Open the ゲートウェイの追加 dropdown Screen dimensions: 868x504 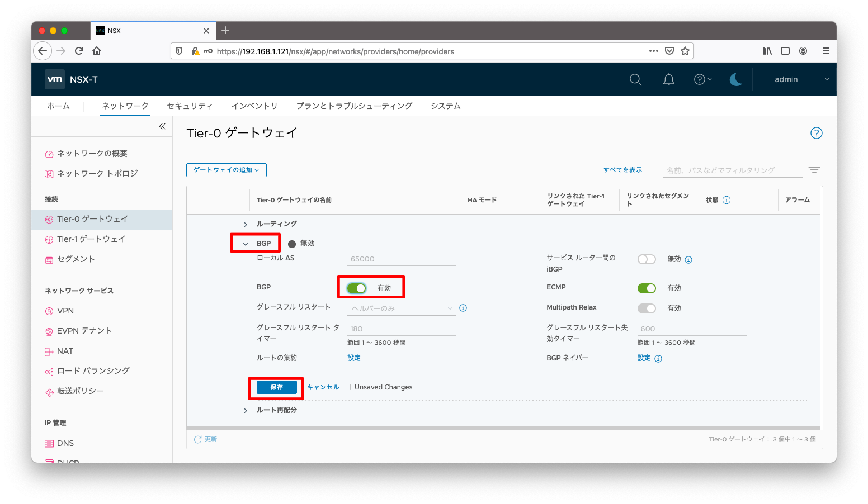pos(227,170)
